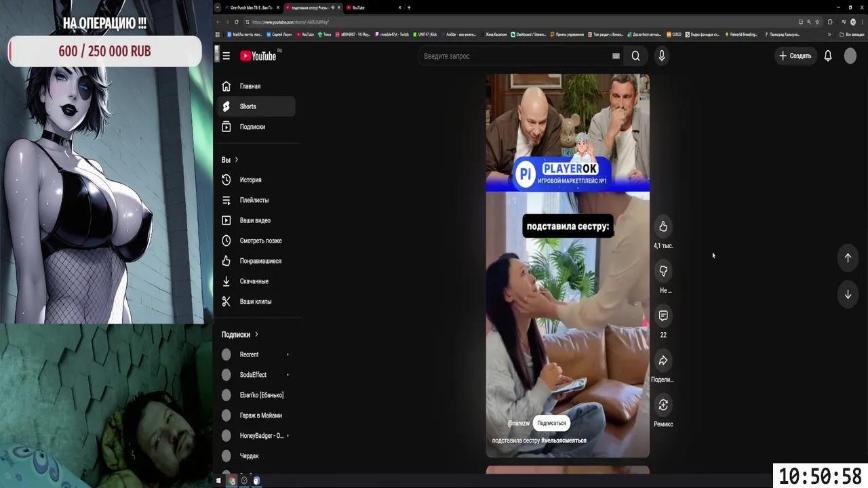Open the Ebaпko channel subscription

(256, 395)
